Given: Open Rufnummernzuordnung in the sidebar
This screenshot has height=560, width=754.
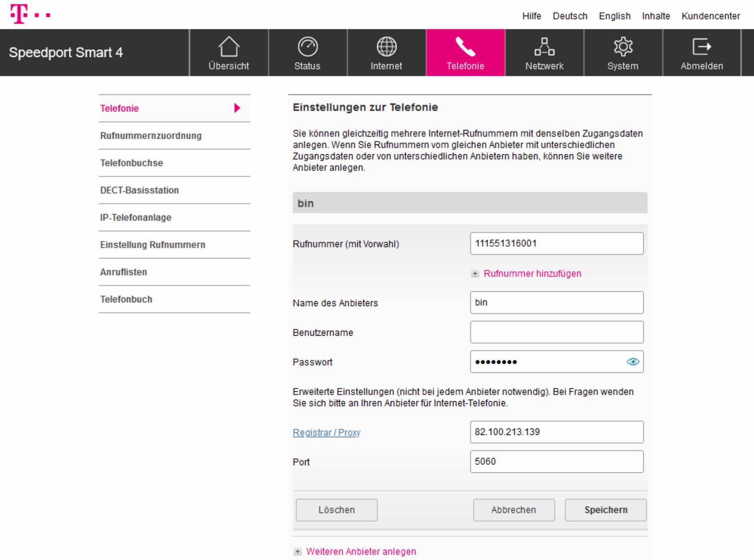Looking at the screenshot, I should (175, 136).
